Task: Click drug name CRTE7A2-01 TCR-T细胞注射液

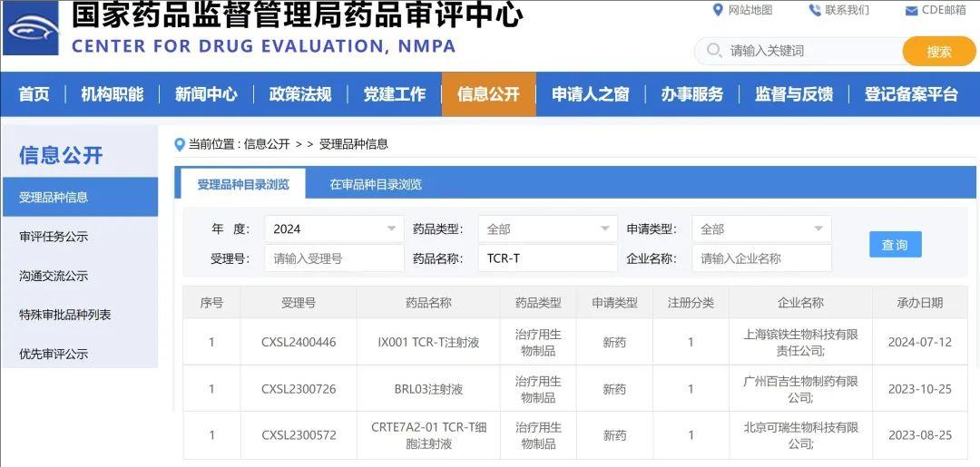Action: click(428, 436)
